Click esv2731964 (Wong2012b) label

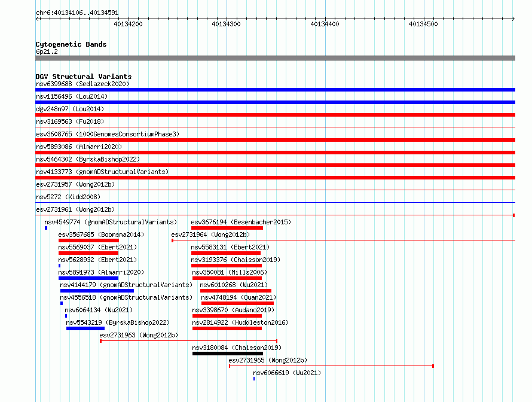click(210, 234)
